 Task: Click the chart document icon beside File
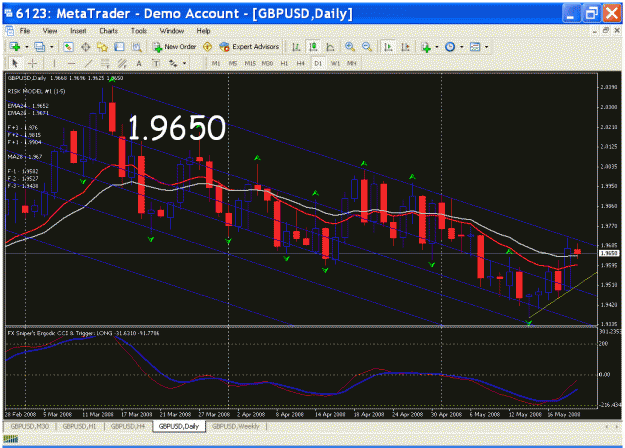tap(10, 31)
